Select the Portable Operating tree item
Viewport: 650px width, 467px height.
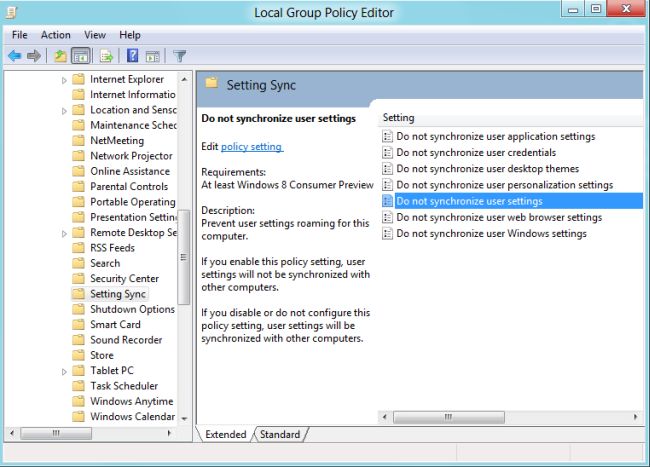click(x=133, y=202)
